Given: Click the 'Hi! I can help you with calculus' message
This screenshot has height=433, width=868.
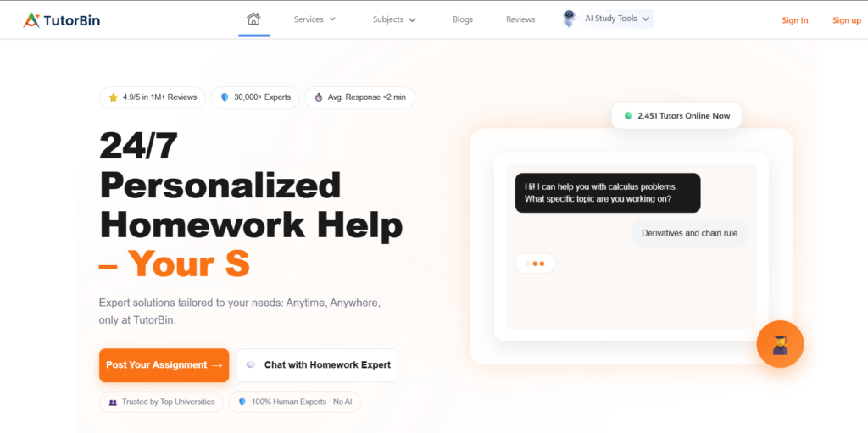Looking at the screenshot, I should (608, 192).
